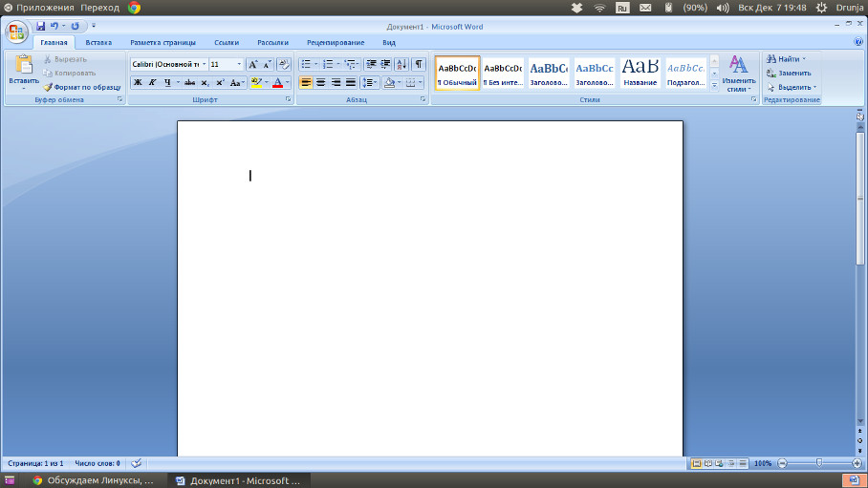This screenshot has width=868, height=488.
Task: Open the Шрифт font dialog launcher
Action: (x=288, y=99)
